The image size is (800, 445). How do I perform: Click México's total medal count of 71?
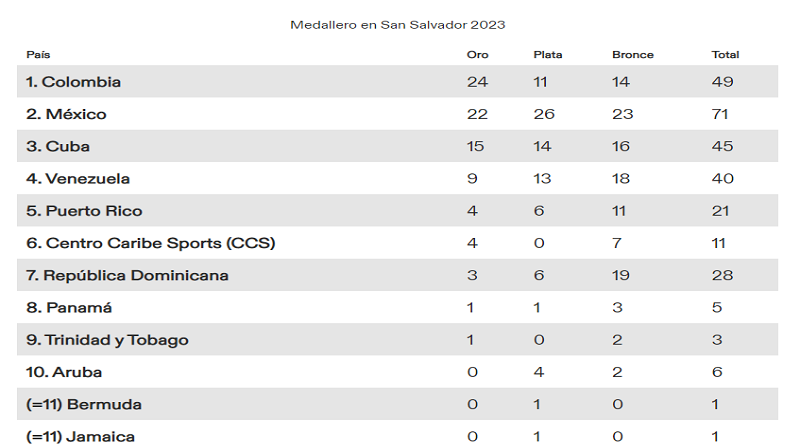click(x=722, y=114)
